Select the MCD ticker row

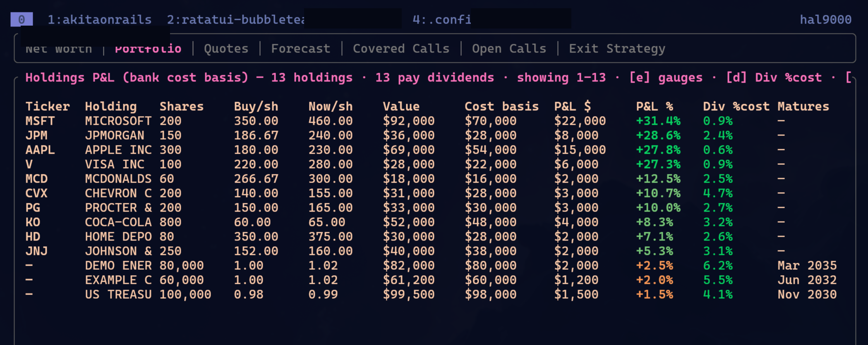(431, 179)
